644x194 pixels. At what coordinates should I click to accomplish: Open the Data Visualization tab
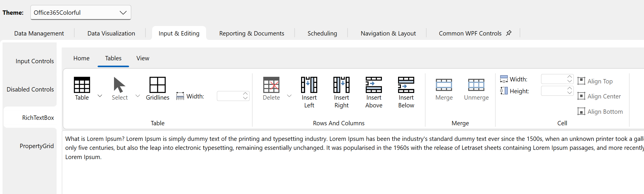point(111,33)
